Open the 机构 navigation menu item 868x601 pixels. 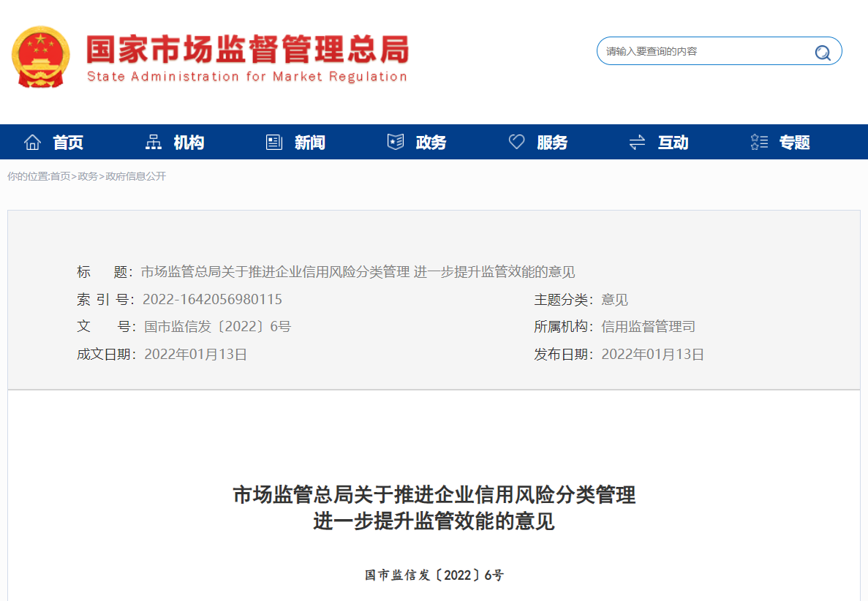click(189, 143)
